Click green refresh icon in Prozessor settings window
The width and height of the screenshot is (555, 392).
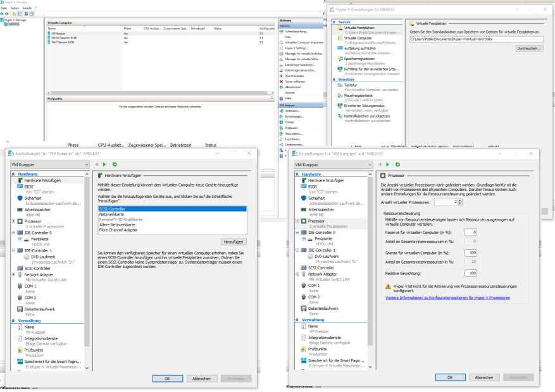(x=397, y=164)
